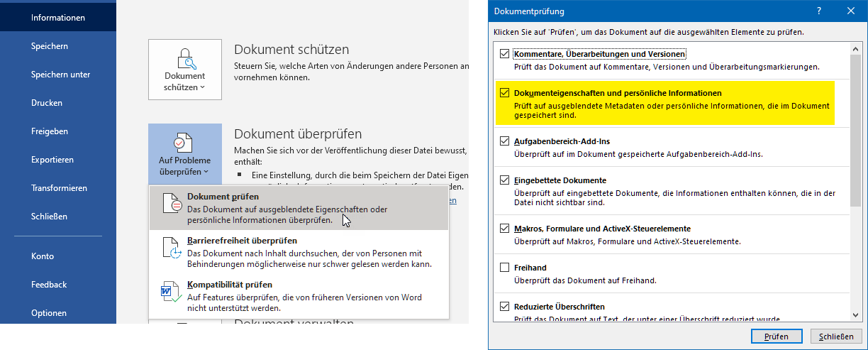Screen dimensions: 868x350
Task: Click 'Prüft das Dokument auf Freihand.' description
Action: coord(586,280)
